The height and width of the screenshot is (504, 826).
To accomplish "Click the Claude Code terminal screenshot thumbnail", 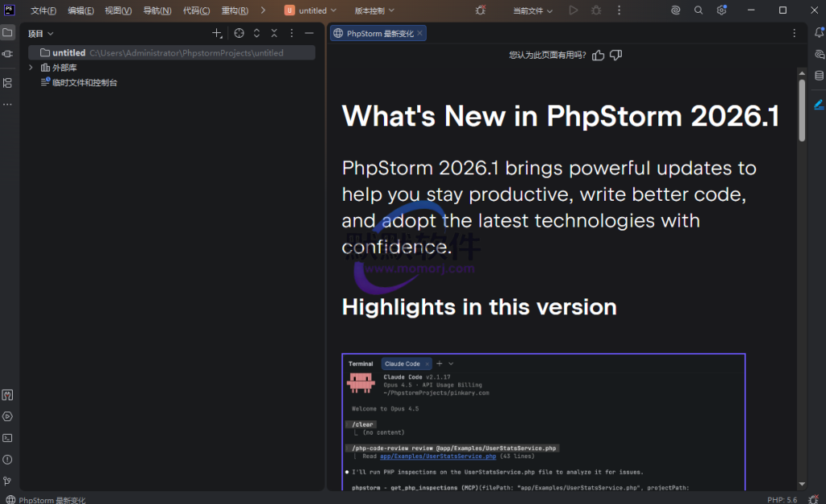I will [x=544, y=422].
